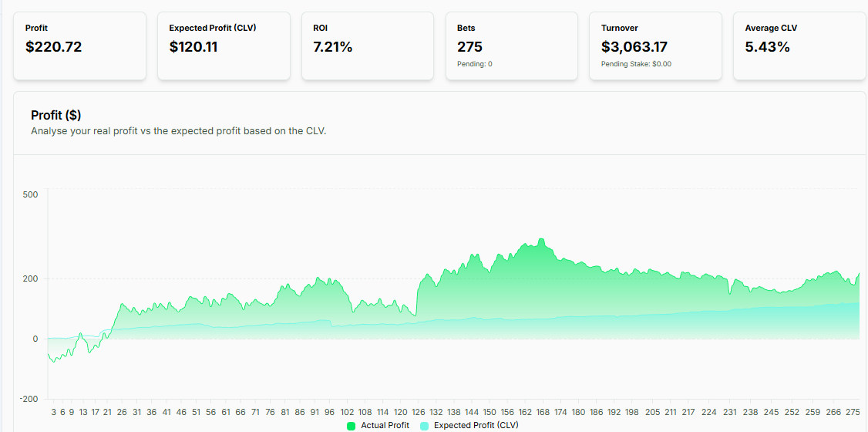Select the Profit $220.72 stat card
Screen dimensions: 868x432
click(x=79, y=46)
